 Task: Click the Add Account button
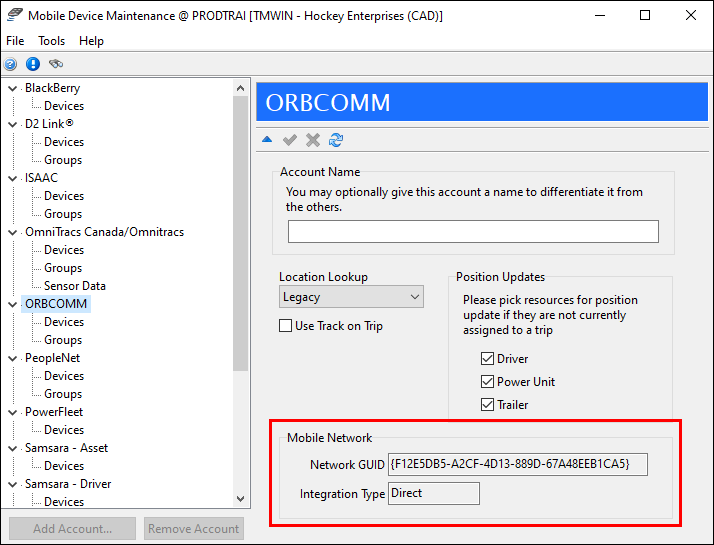(x=72, y=529)
